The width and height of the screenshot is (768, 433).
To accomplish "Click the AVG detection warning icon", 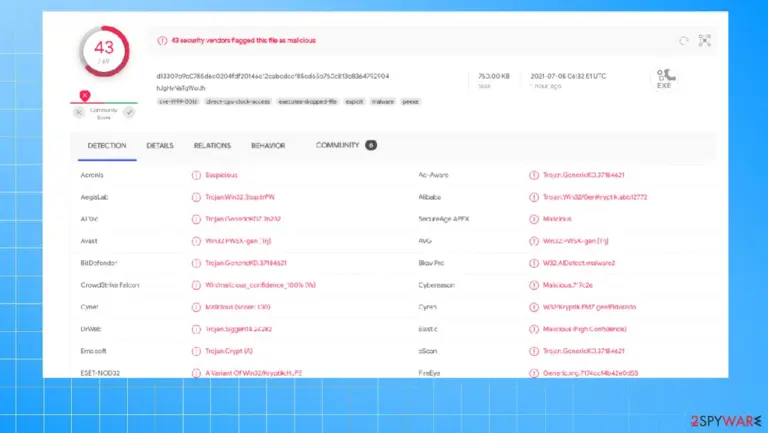I will point(534,241).
